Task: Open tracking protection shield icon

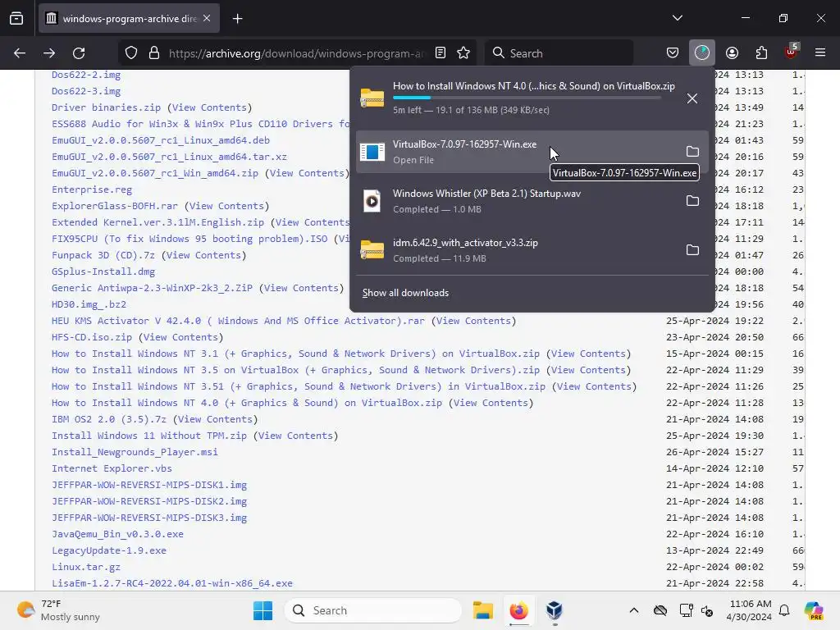Action: [x=131, y=53]
